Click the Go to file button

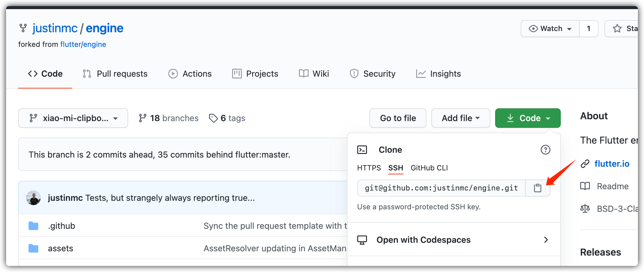(x=398, y=118)
